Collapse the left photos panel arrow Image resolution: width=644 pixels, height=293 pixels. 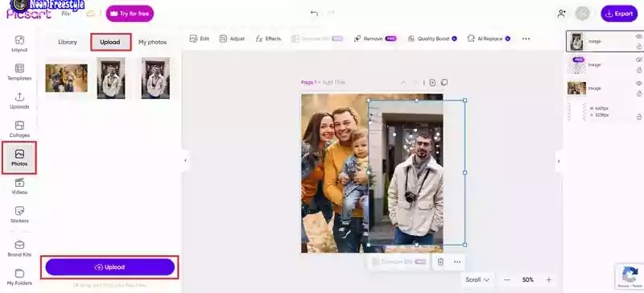pos(185,161)
